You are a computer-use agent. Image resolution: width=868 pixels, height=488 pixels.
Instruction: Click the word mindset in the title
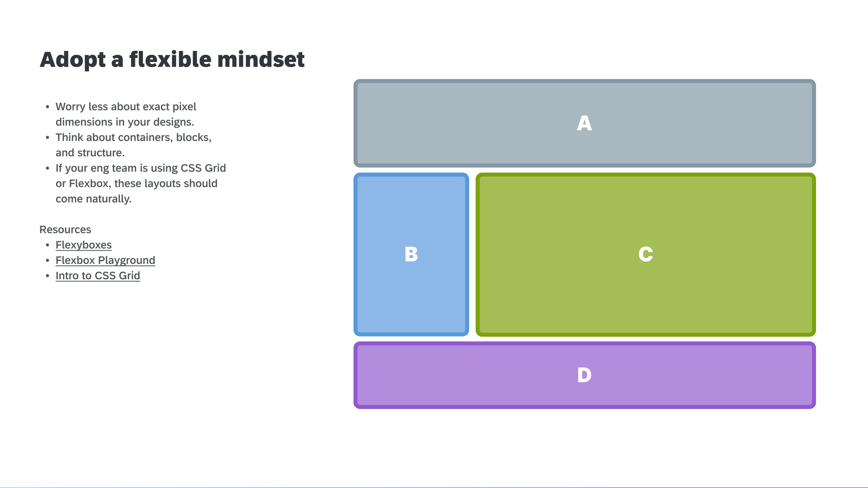coord(261,59)
